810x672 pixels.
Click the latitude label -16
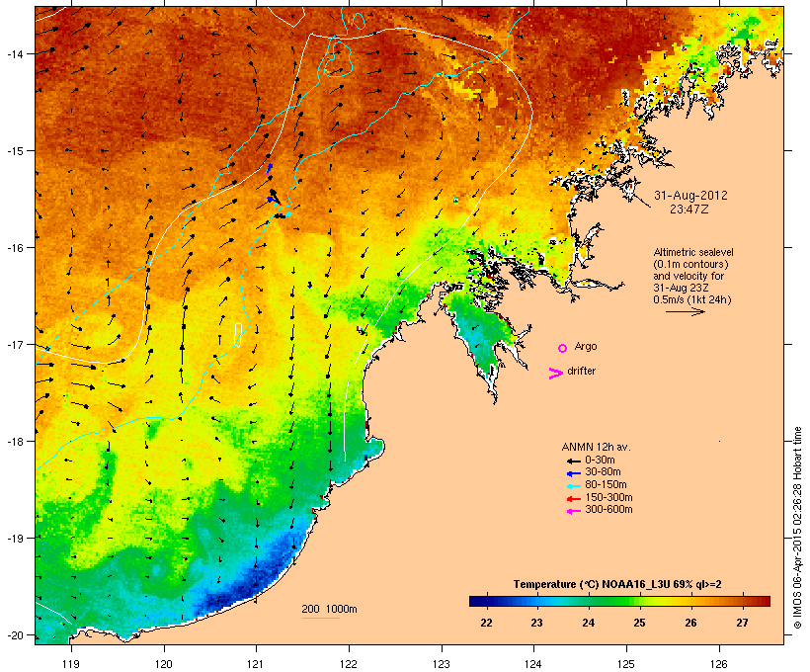tap(15, 248)
